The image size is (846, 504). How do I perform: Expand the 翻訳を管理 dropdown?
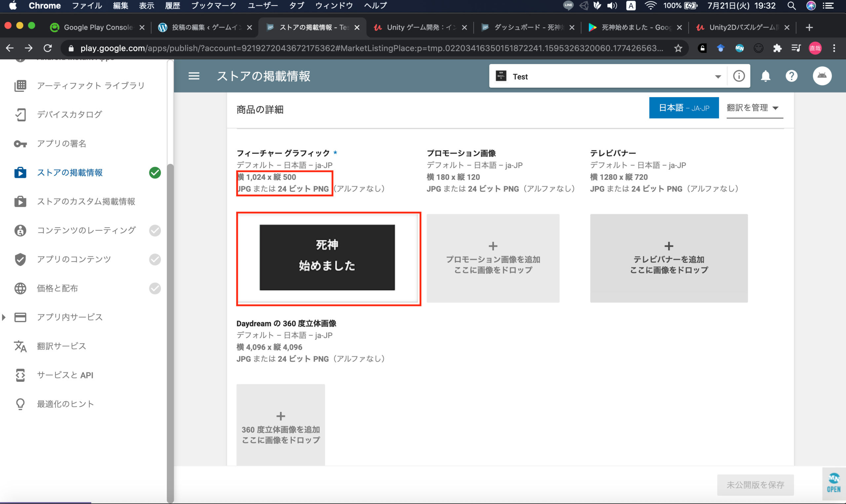point(754,108)
